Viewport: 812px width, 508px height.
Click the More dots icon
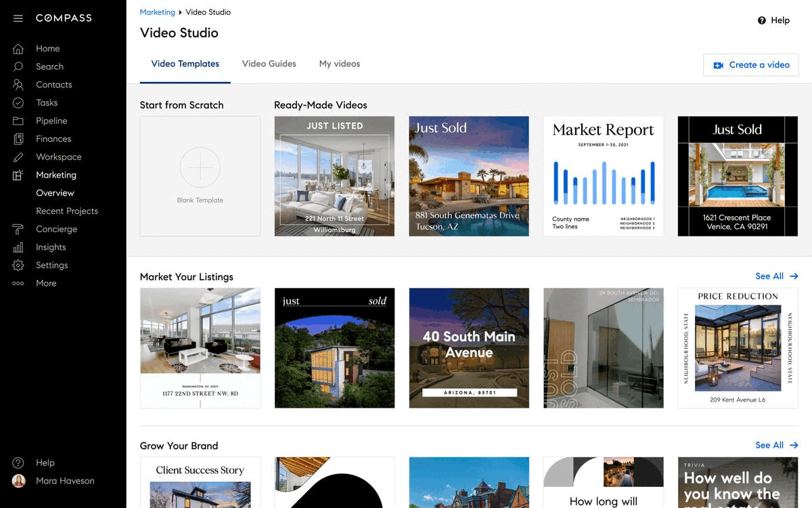(x=18, y=283)
